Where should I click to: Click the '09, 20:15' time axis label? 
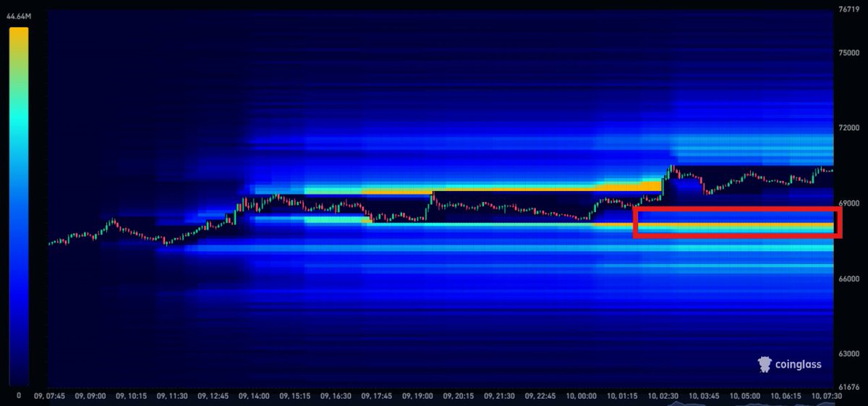[x=459, y=397]
